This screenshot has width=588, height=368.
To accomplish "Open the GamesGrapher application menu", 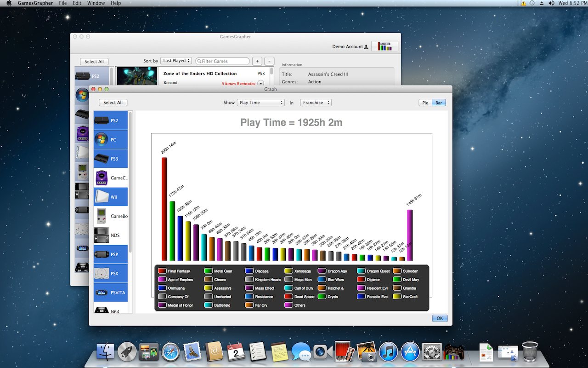I will [35, 3].
